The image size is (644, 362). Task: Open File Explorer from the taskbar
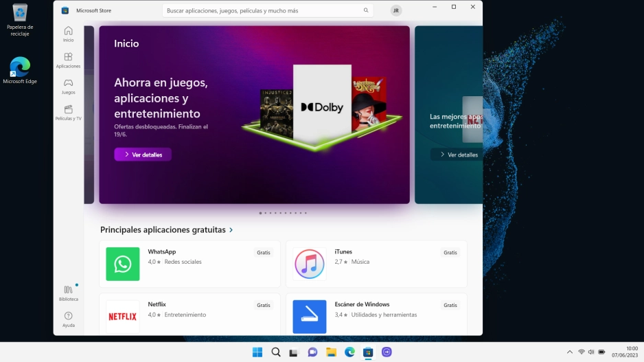[331, 352]
